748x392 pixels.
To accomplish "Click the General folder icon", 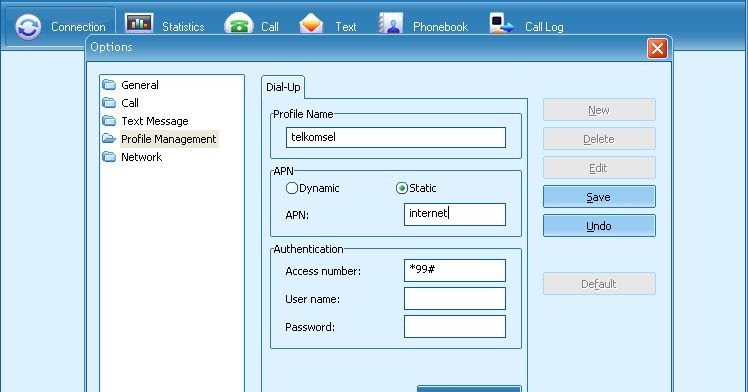I will (109, 85).
